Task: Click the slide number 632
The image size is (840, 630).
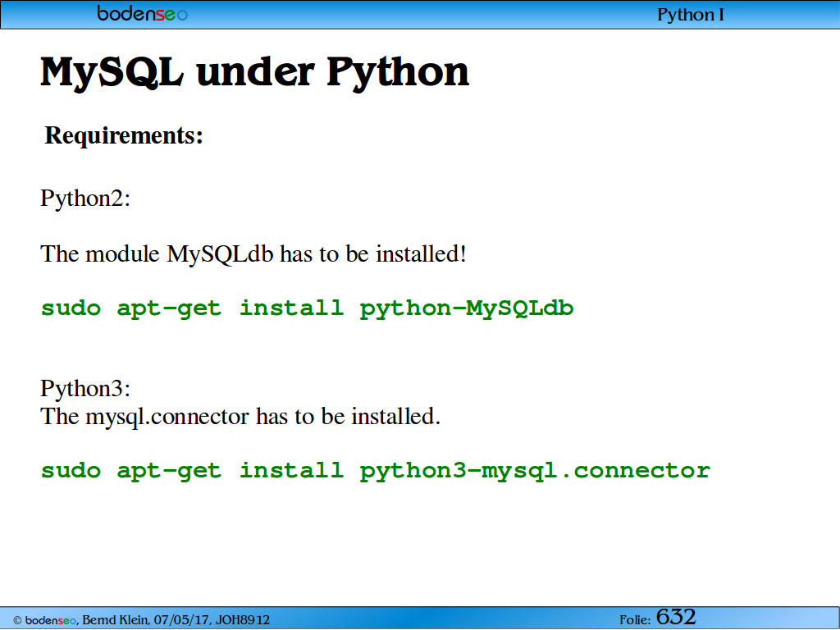Action: pyautogui.click(x=676, y=617)
